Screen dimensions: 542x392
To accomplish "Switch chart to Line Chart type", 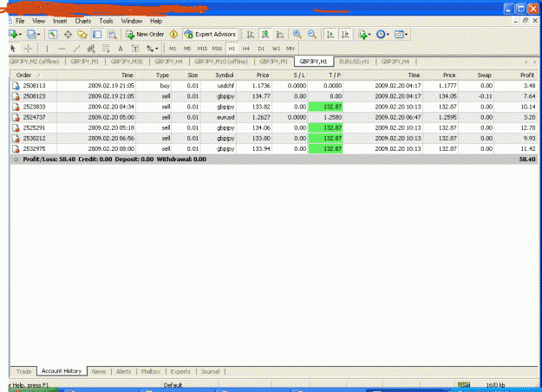I will 280,34.
